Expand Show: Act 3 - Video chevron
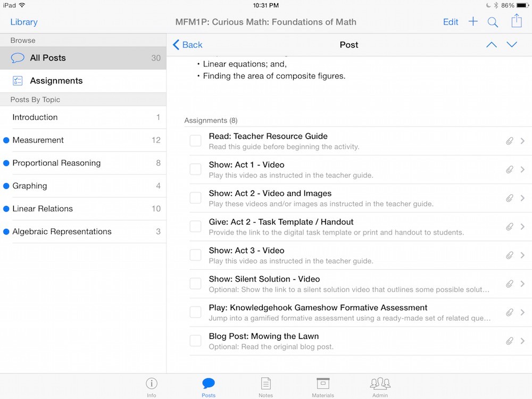532x399 pixels. point(522,255)
